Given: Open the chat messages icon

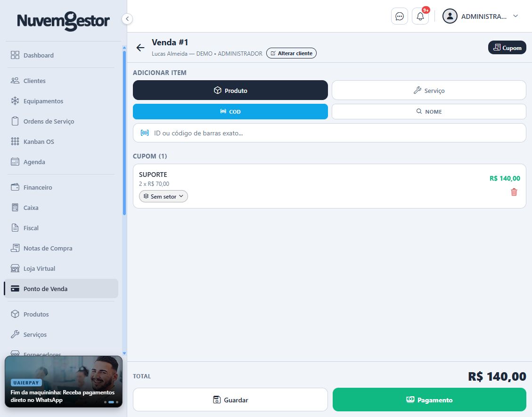Looking at the screenshot, I should click(399, 17).
